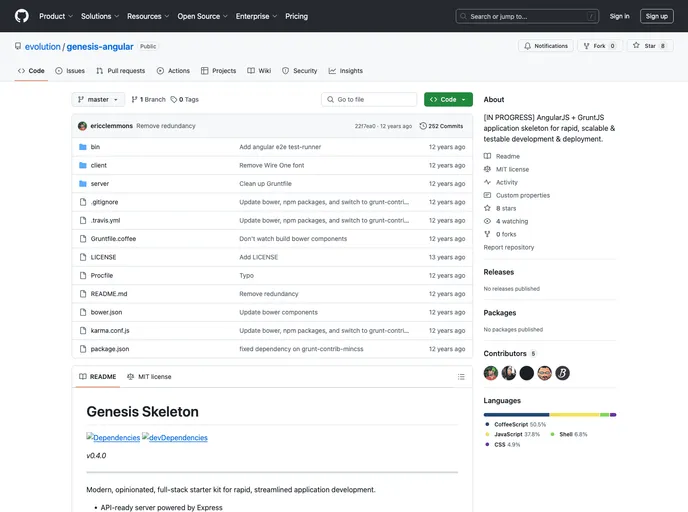Open the Insights tab

(346, 71)
